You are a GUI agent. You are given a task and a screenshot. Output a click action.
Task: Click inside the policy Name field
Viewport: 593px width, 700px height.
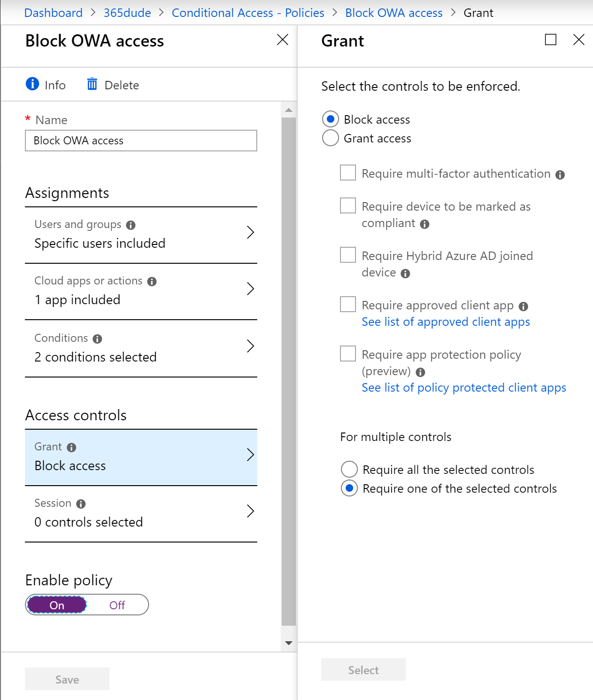click(141, 141)
